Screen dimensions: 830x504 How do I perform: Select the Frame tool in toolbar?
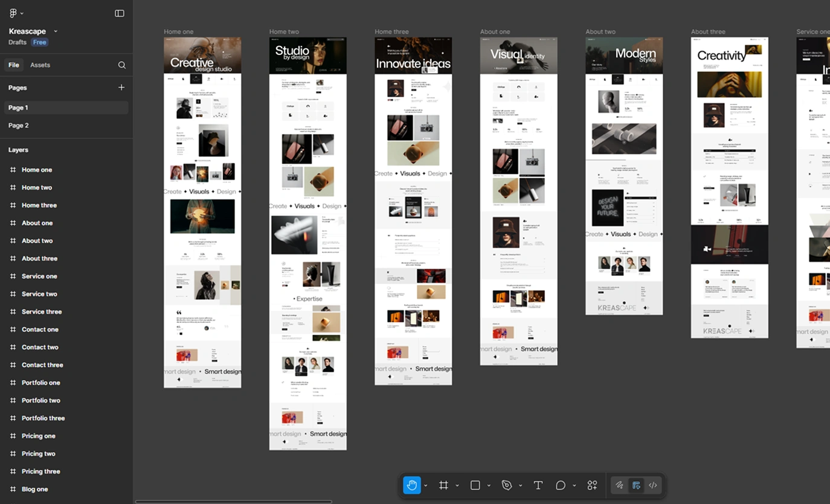pos(443,485)
